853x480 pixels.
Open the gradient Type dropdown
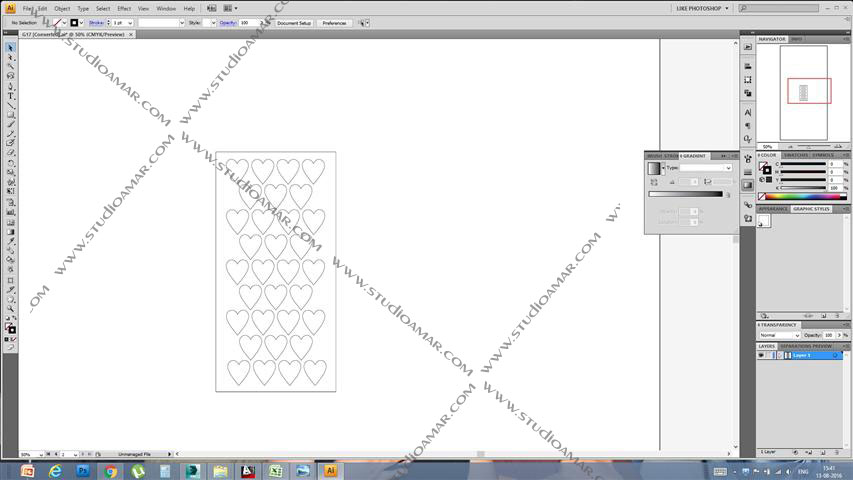pyautogui.click(x=706, y=168)
